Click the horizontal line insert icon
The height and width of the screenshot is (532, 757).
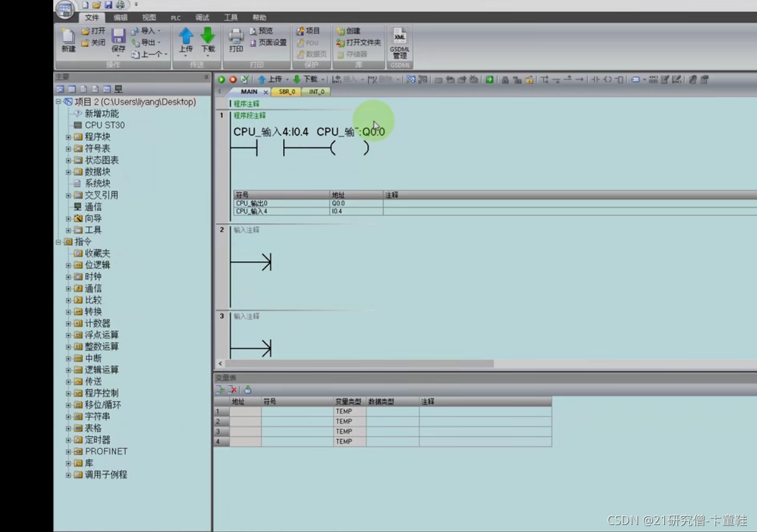[579, 80]
